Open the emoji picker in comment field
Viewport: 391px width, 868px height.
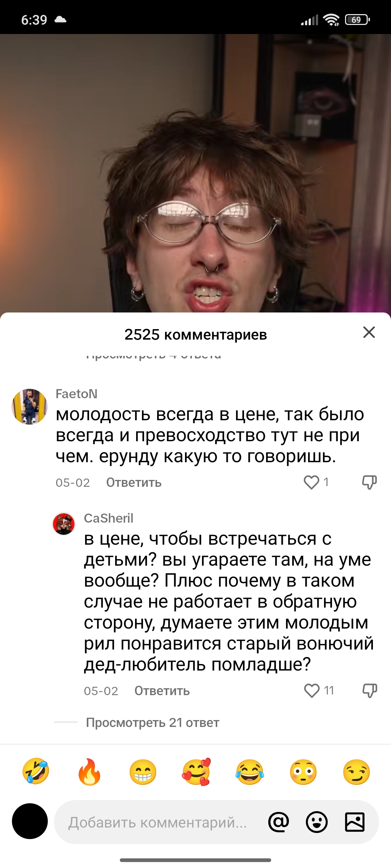317,822
